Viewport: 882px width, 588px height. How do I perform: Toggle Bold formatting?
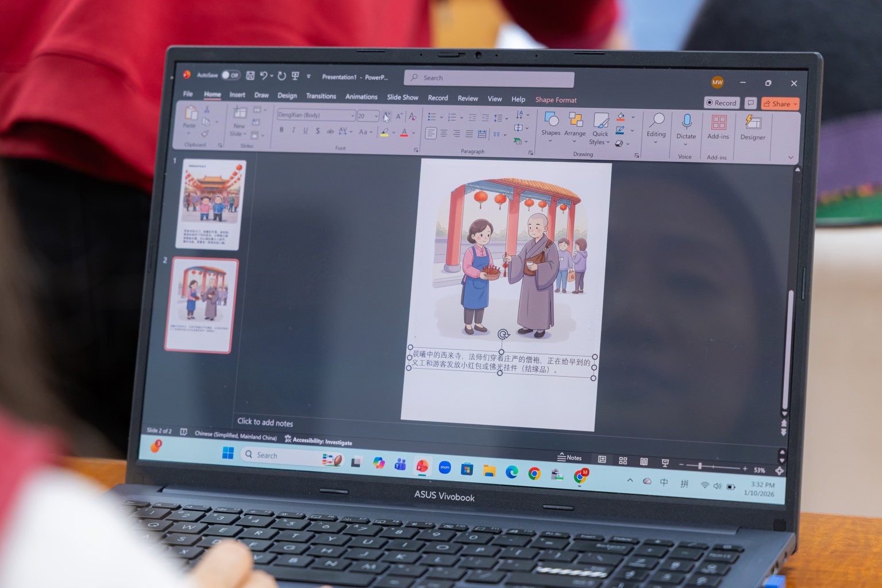pos(282,130)
